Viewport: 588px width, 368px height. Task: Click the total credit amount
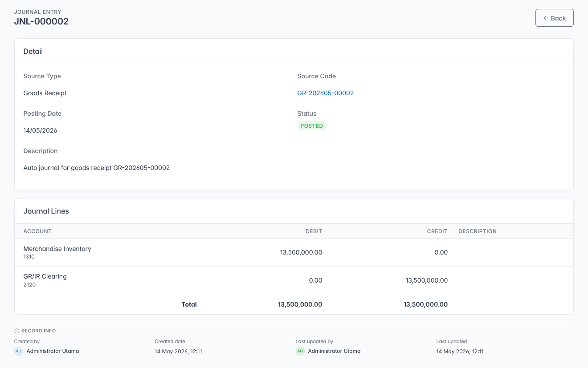pos(426,304)
